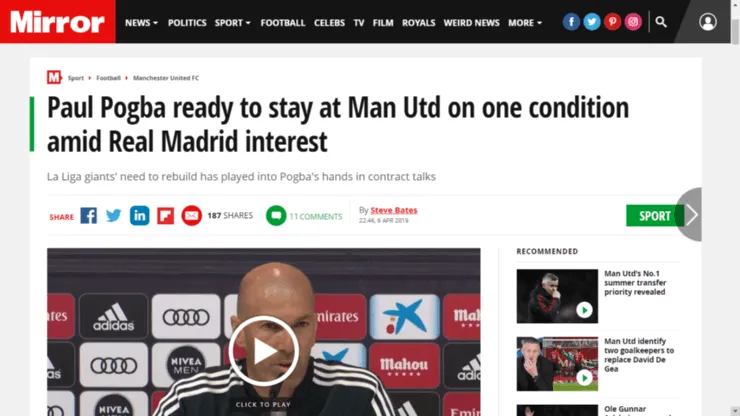Expand the SPORT dropdown in navigation
The height and width of the screenshot is (416, 740).
233,23
